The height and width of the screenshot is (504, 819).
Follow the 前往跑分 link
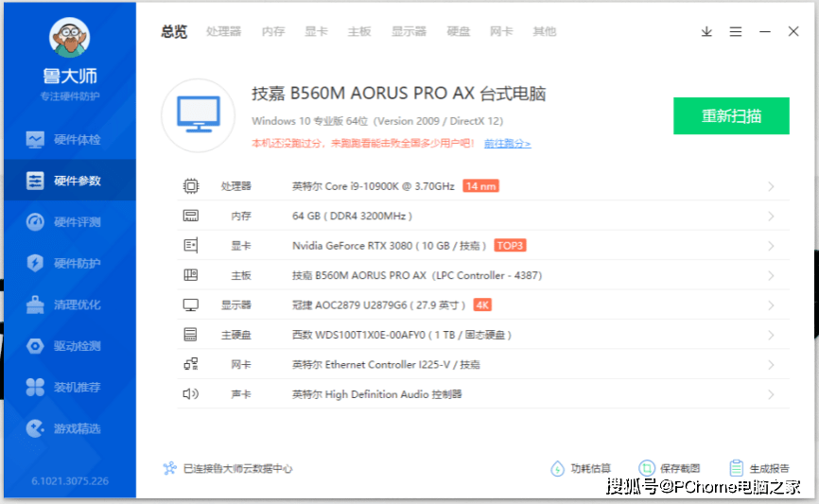507,143
